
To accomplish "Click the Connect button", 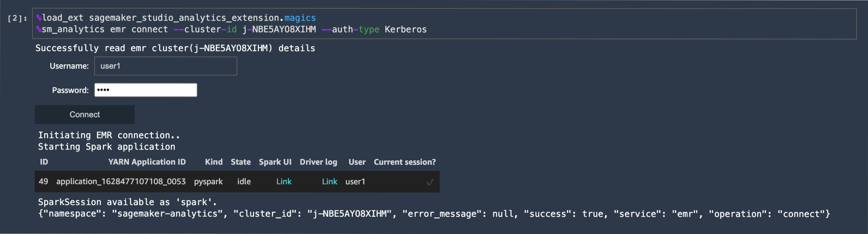I will click(84, 114).
